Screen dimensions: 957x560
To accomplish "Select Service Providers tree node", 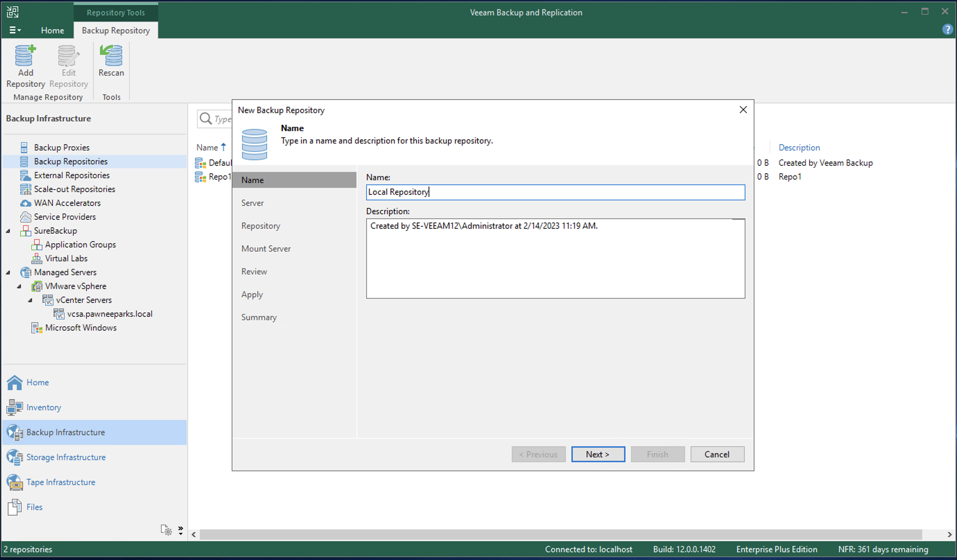I will coord(64,217).
